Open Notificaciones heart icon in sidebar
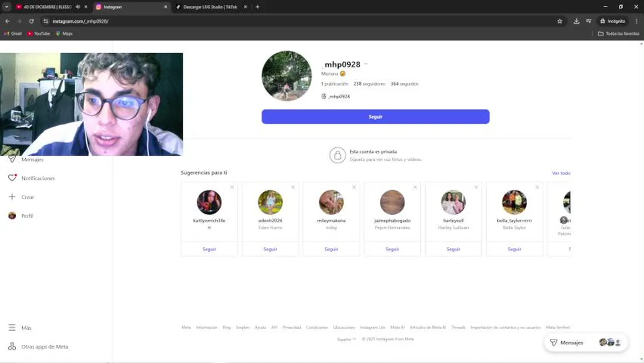The image size is (644, 363). tap(12, 178)
